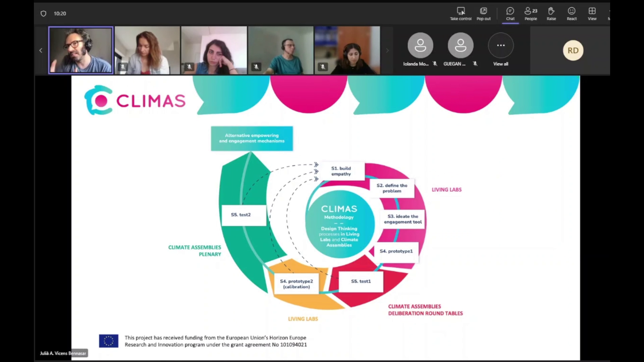This screenshot has height=362, width=644.
Task: Click muted mic icon on teal-shirt man
Action: 256,67
